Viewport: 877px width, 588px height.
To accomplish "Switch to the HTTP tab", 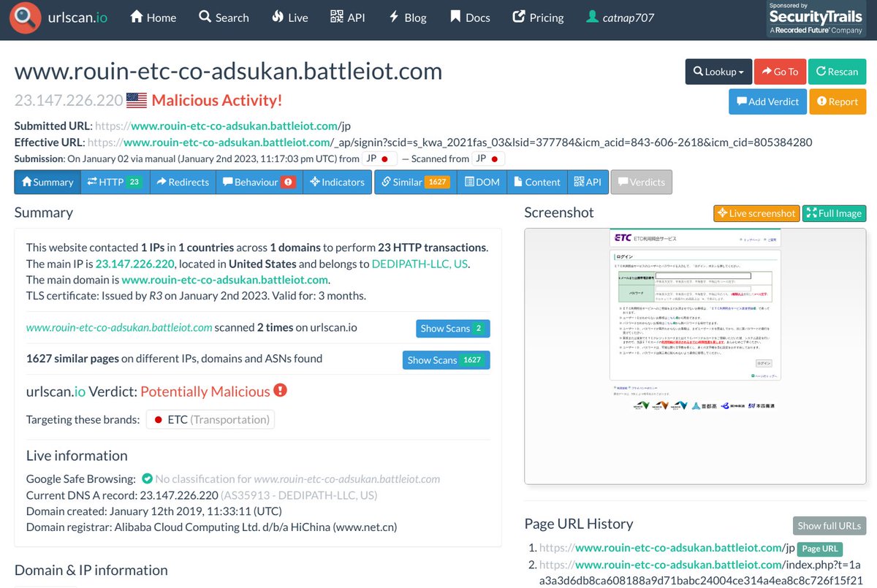I will click(115, 182).
